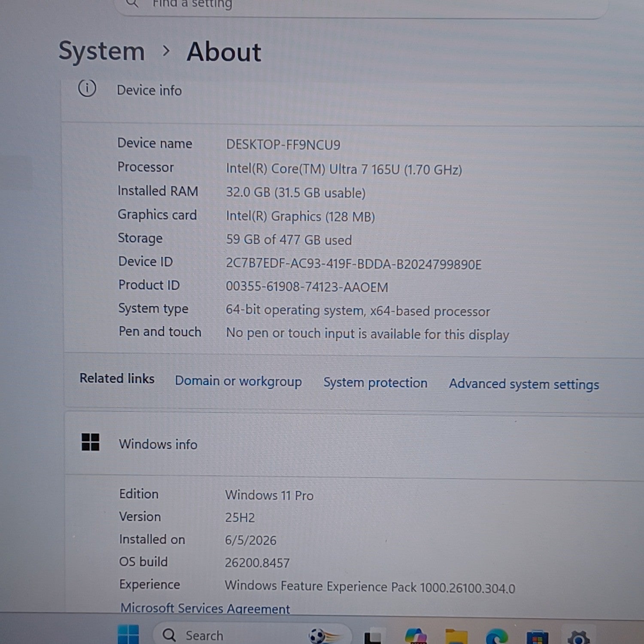Screen dimensions: 644x644
Task: Click the Related links label
Action: point(117,378)
